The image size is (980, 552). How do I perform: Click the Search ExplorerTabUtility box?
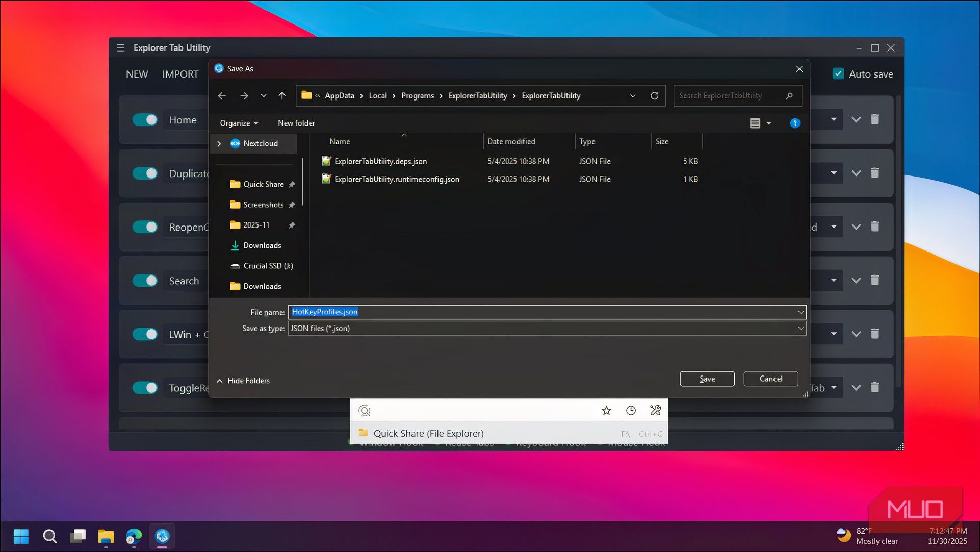[x=737, y=96]
